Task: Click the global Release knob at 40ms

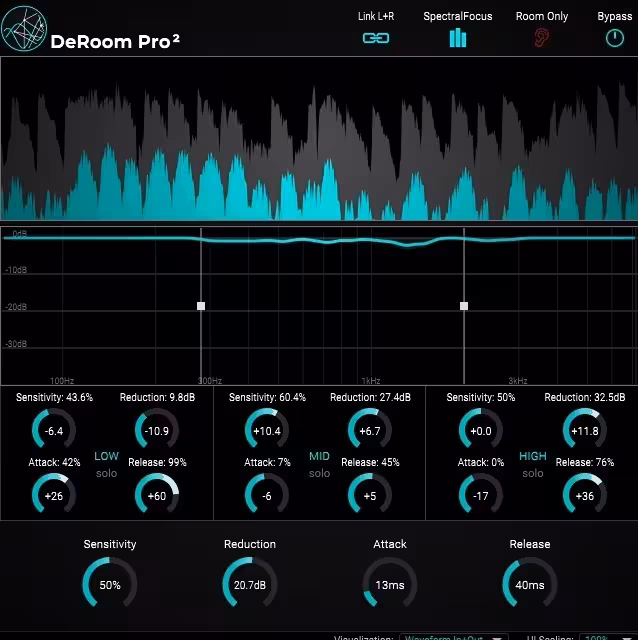Action: click(529, 584)
